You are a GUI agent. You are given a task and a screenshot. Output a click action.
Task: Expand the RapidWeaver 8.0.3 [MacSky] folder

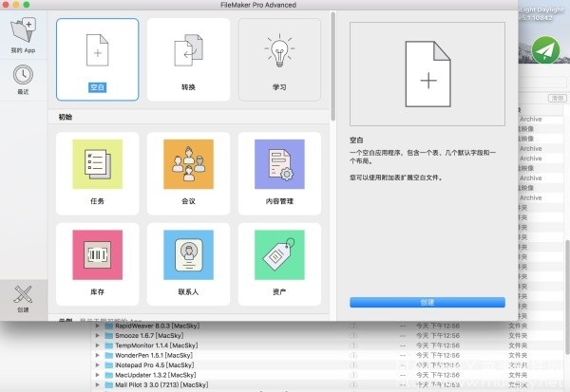click(98, 326)
